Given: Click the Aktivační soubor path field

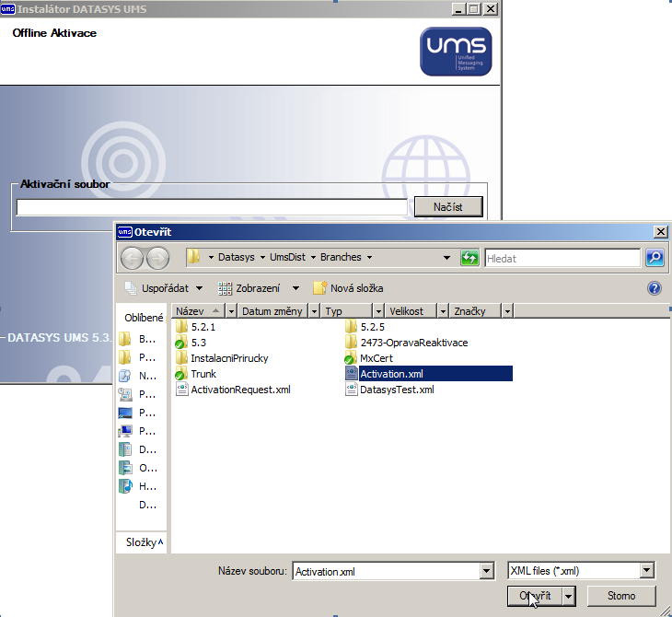Looking at the screenshot, I should coord(212,207).
